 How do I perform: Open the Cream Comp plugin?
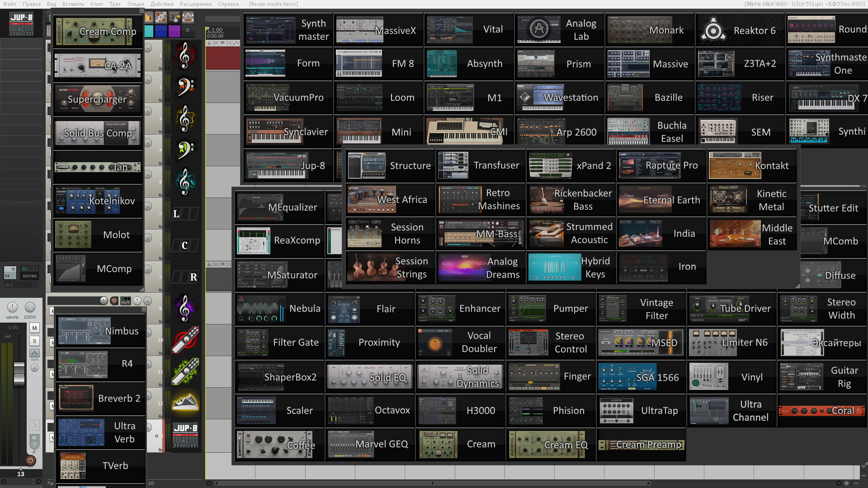click(98, 32)
